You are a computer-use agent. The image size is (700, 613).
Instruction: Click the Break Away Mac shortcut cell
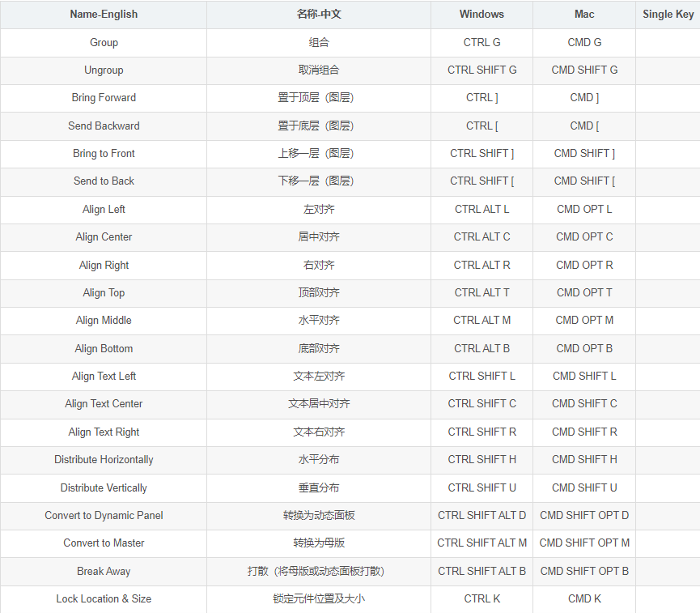584,571
